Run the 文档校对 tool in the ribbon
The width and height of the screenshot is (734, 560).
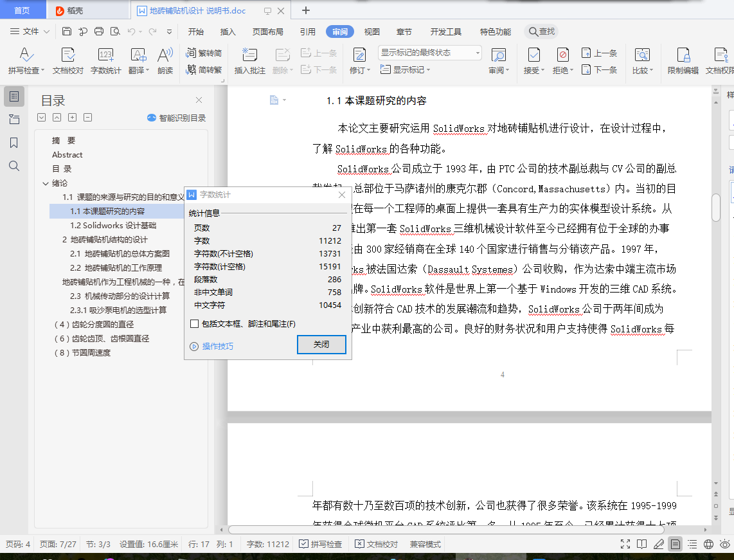pyautogui.click(x=68, y=61)
